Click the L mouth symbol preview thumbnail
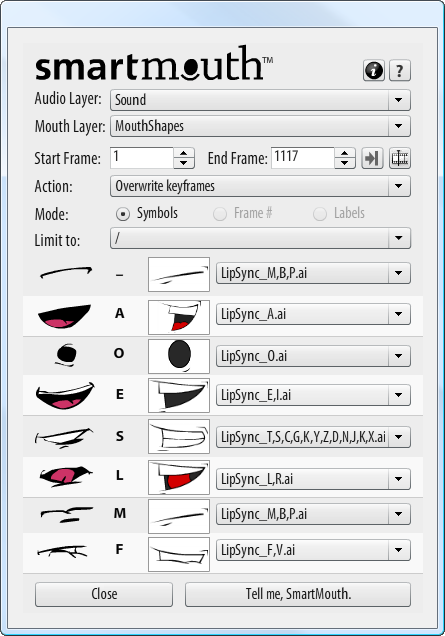The image size is (445, 636). click(179, 477)
